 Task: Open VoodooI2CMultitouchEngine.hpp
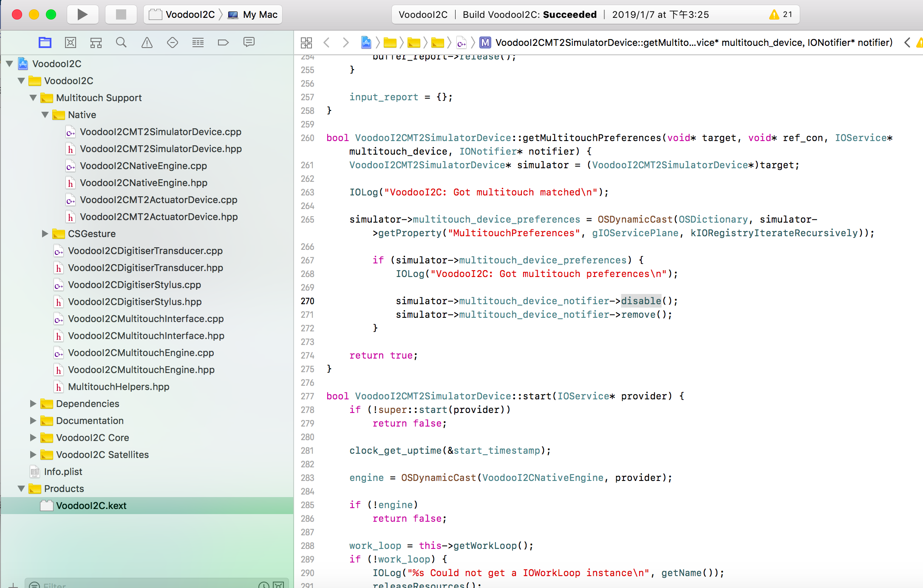pos(142,370)
